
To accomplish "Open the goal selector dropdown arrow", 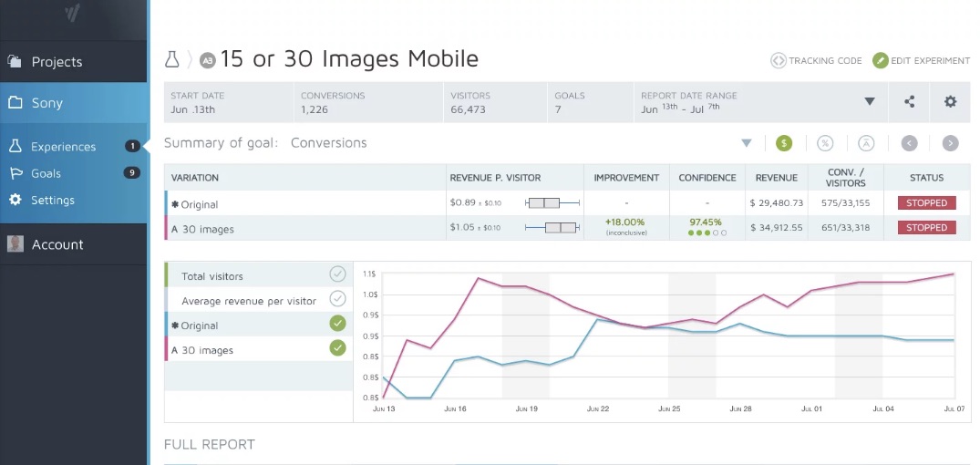I will click(x=746, y=143).
